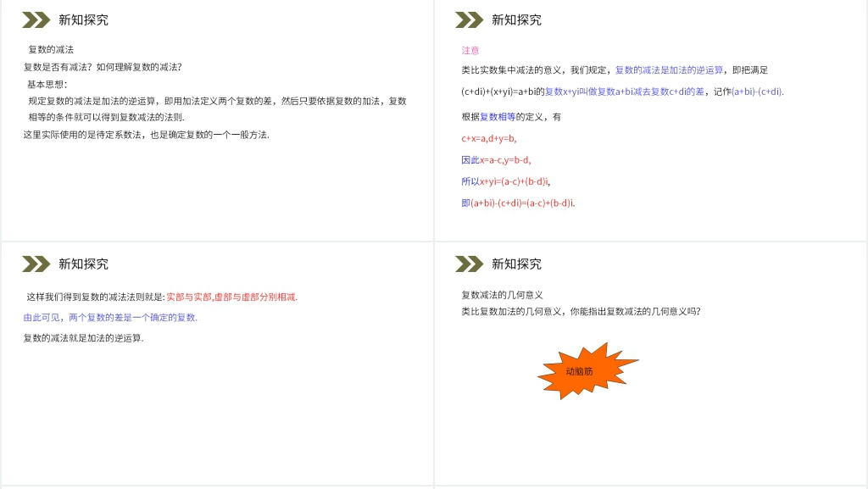Click the equation '(c+di)+(x+yi)=a+bi'
868x489 pixels.
click(x=498, y=92)
